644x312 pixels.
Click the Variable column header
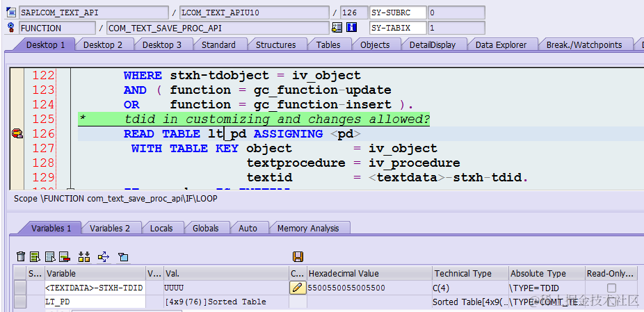(x=95, y=273)
